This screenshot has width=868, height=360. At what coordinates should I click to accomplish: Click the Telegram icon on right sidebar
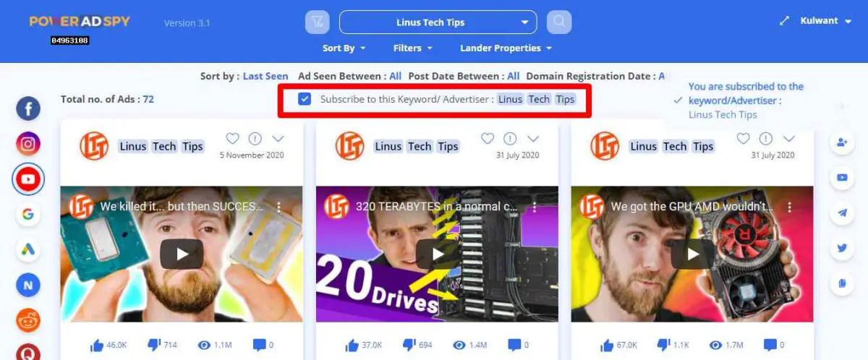point(842,213)
